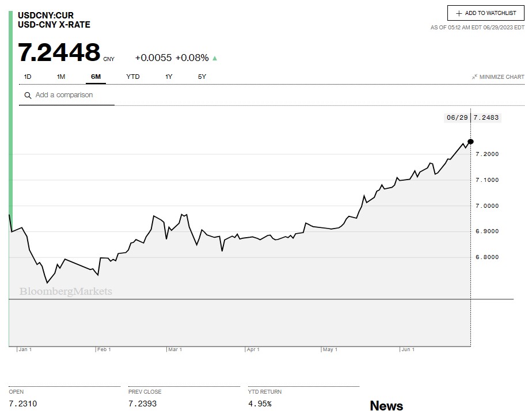The width and height of the screenshot is (532, 411).
Task: Click the 06/29 date label on the chart
Action: 457,117
